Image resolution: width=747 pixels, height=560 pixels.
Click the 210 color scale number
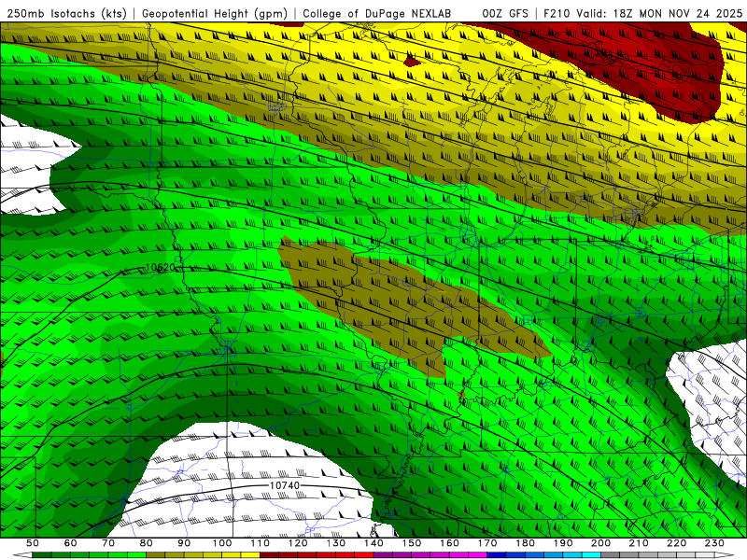tap(640, 543)
